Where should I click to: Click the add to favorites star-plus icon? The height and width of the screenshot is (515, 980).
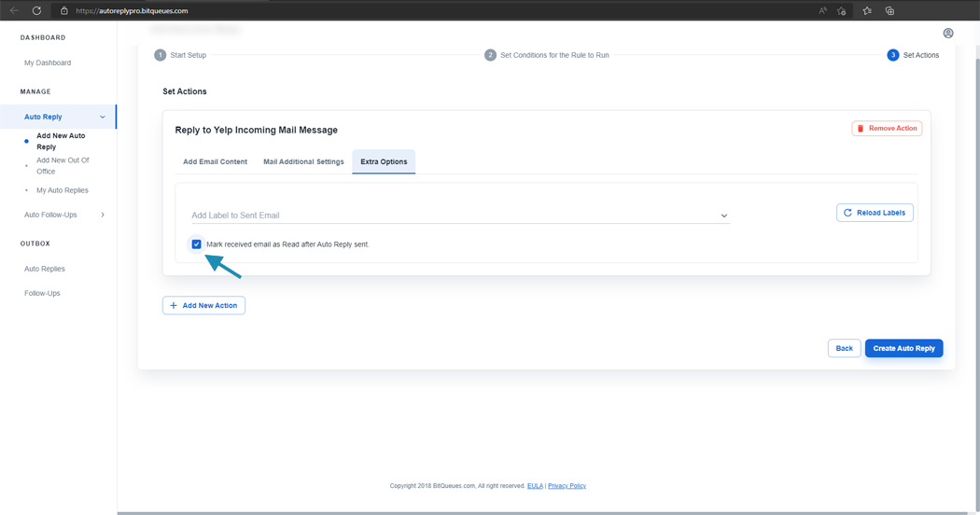click(x=842, y=10)
